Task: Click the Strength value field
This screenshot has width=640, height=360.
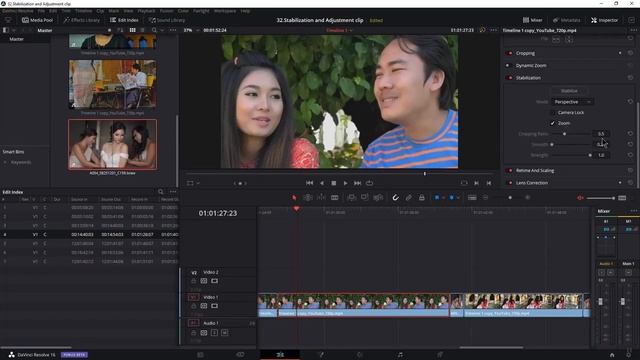Action: (601, 155)
